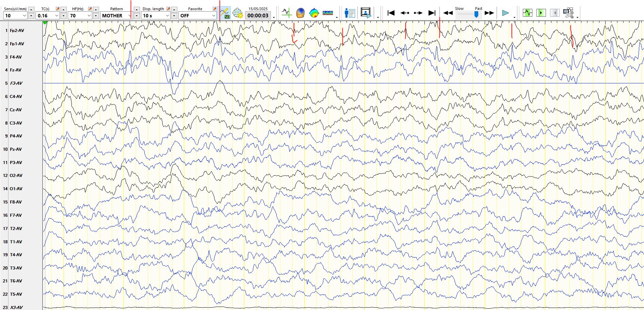Edit the HF(Hz) list with pencil icon
Image resolution: width=644 pixels, height=310 pixels.
90,9
